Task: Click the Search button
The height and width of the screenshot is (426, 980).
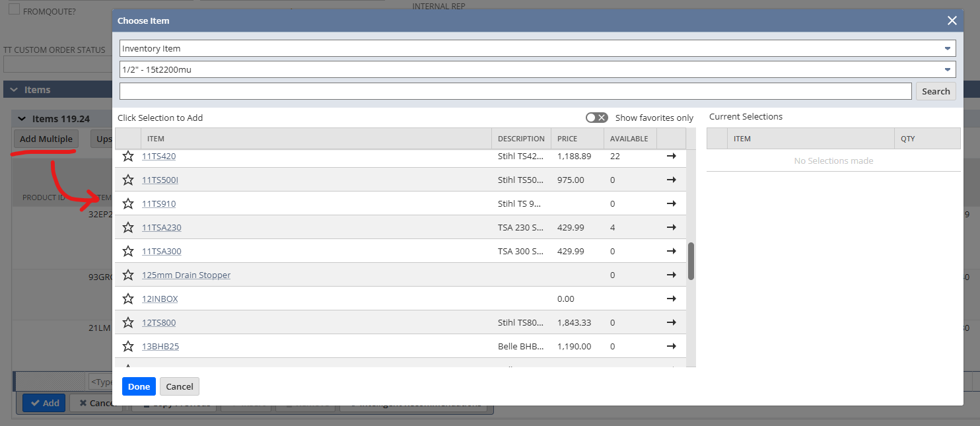Action: [x=936, y=91]
